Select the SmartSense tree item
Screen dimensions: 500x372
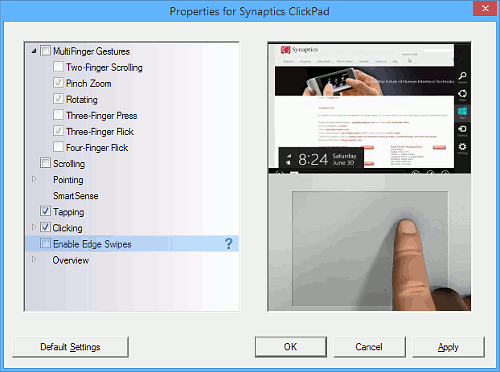[x=76, y=196]
